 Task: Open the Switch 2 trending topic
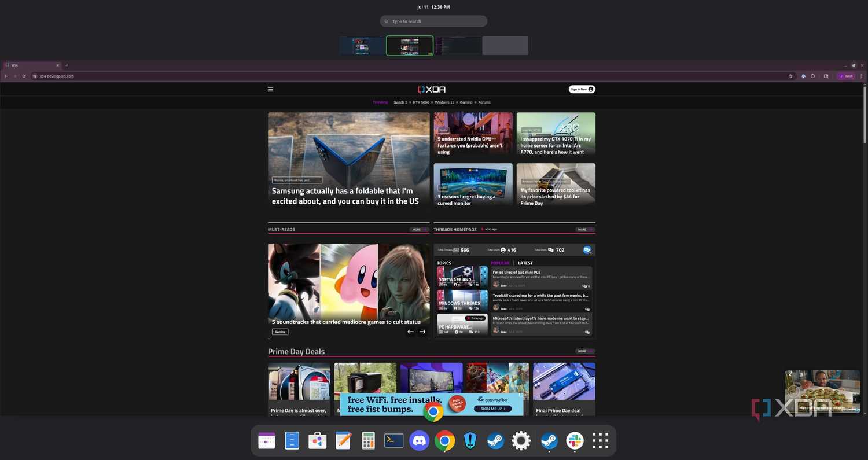point(400,102)
